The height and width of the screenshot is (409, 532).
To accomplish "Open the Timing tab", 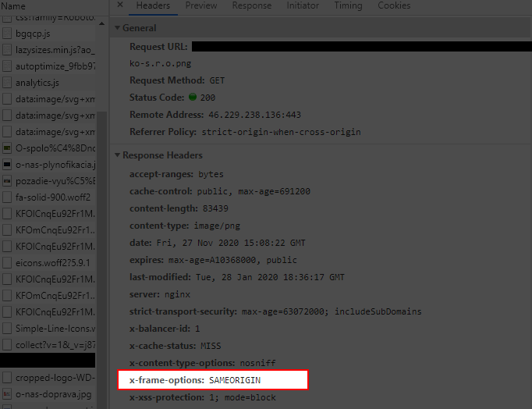I will point(348,5).
